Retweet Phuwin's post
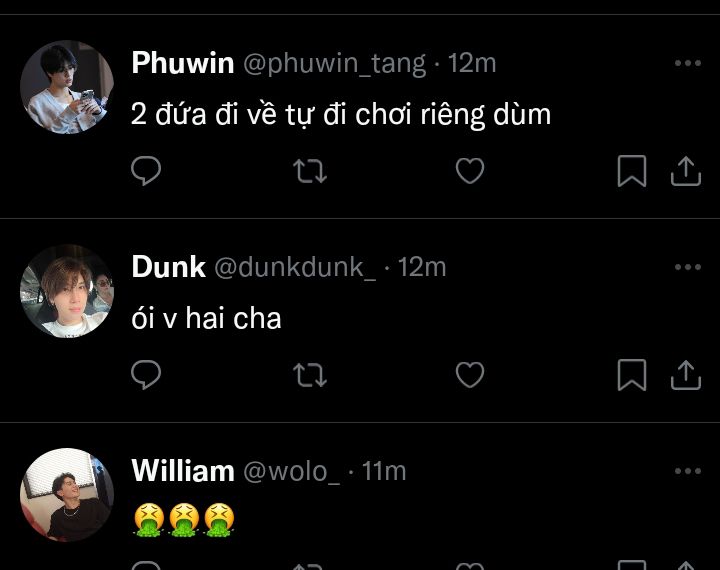This screenshot has height=570, width=720. (x=310, y=171)
